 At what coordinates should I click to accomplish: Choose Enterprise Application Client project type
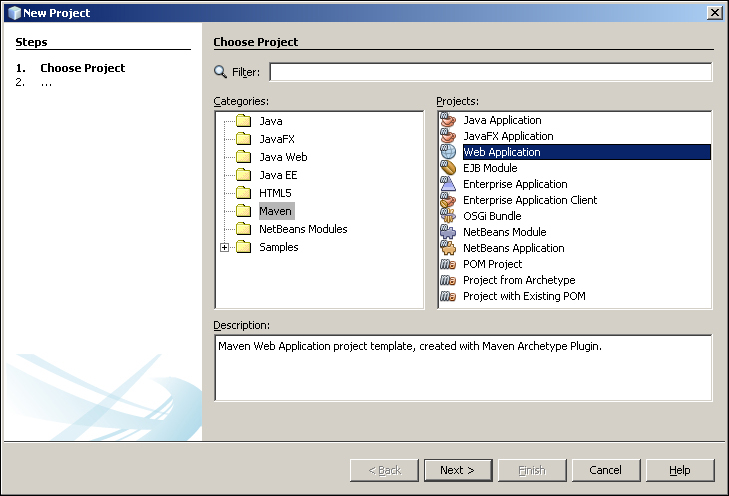pyautogui.click(x=530, y=200)
